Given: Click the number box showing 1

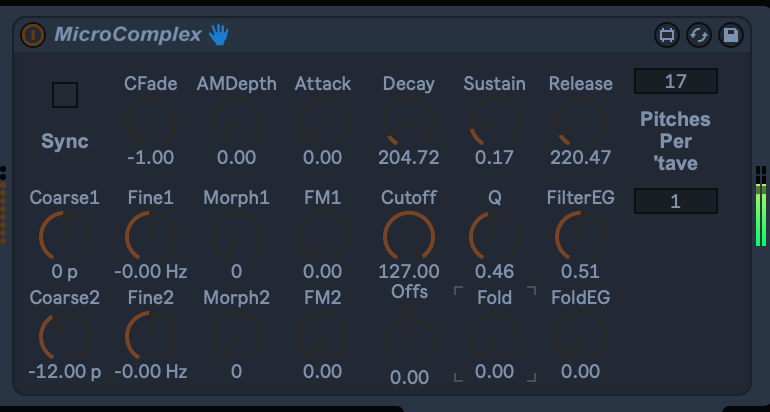Looking at the screenshot, I should pyautogui.click(x=675, y=201).
